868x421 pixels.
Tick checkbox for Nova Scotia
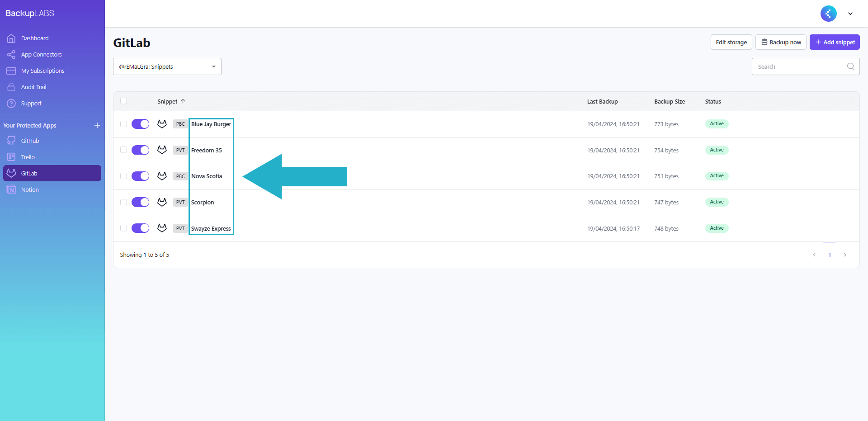[123, 176]
